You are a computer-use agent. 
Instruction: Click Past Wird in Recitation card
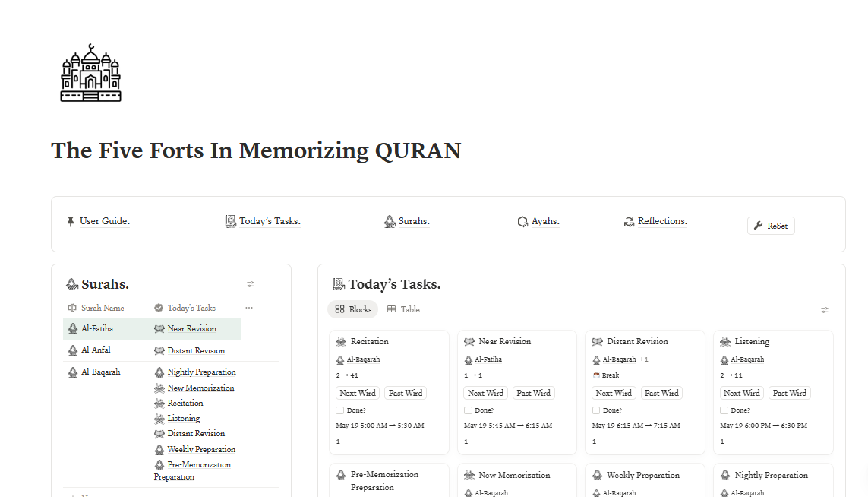(x=406, y=393)
